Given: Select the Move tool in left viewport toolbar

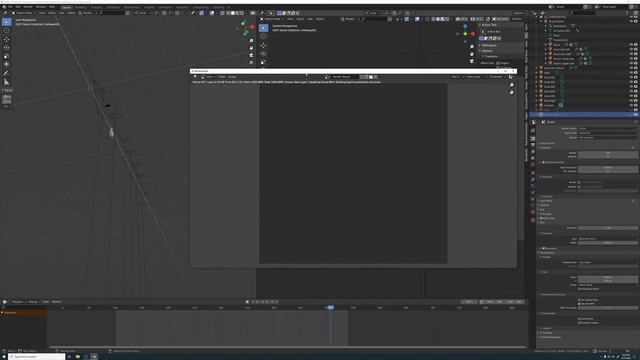Looking at the screenshot, I should click(7, 39).
